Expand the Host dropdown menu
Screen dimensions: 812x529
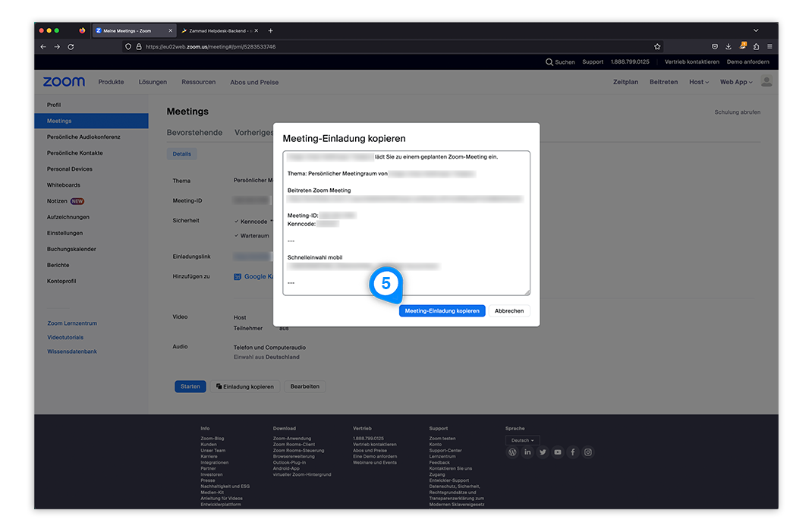pyautogui.click(x=698, y=82)
